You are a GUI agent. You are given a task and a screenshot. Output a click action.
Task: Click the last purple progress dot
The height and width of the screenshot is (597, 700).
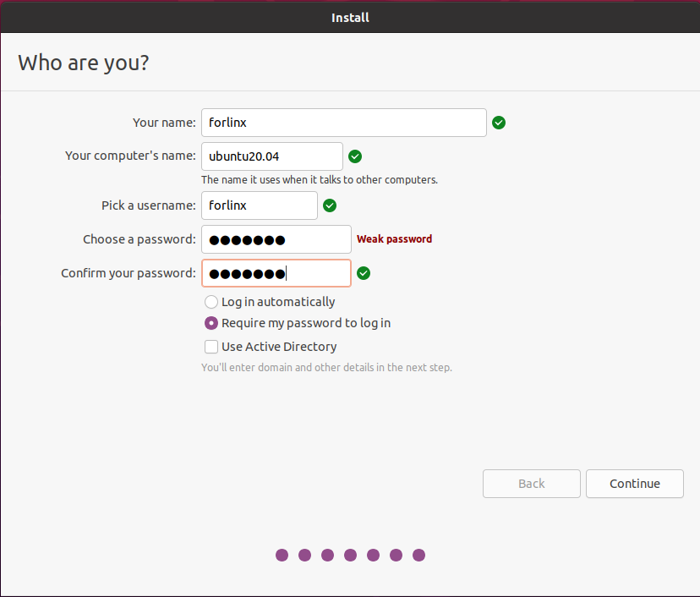coord(418,556)
